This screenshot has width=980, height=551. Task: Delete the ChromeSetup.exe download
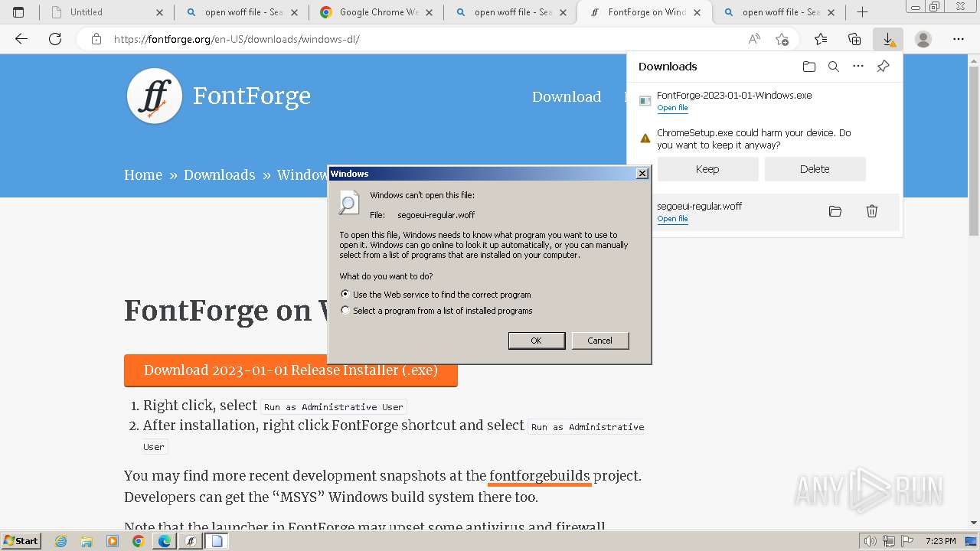[x=815, y=169]
